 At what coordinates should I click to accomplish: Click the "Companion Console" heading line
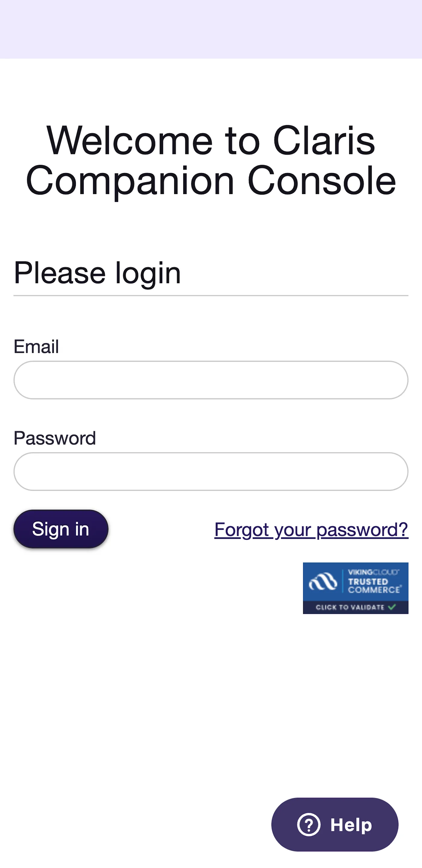211,181
